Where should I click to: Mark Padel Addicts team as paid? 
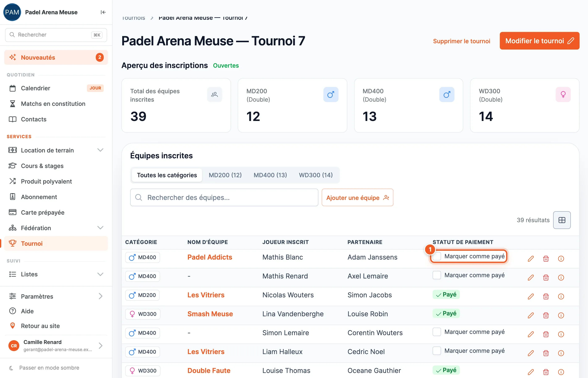pos(437,256)
